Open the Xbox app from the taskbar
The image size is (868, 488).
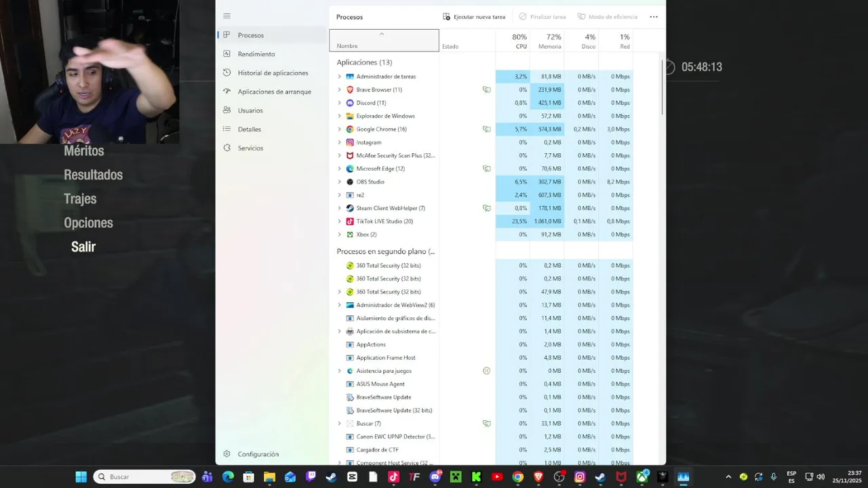[x=642, y=476]
